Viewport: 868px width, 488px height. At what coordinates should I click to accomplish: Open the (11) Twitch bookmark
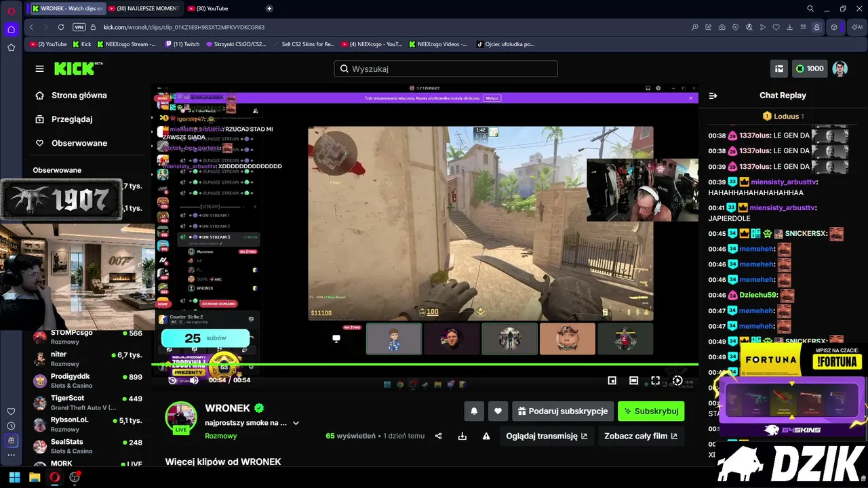(182, 44)
